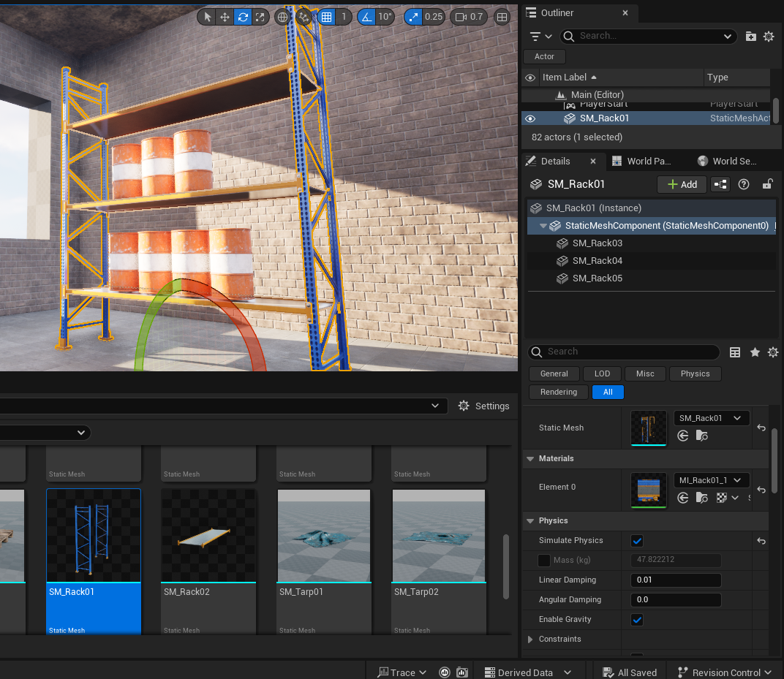Toggle world/local coordinate space globe icon
This screenshot has width=784, height=679.
point(283,17)
